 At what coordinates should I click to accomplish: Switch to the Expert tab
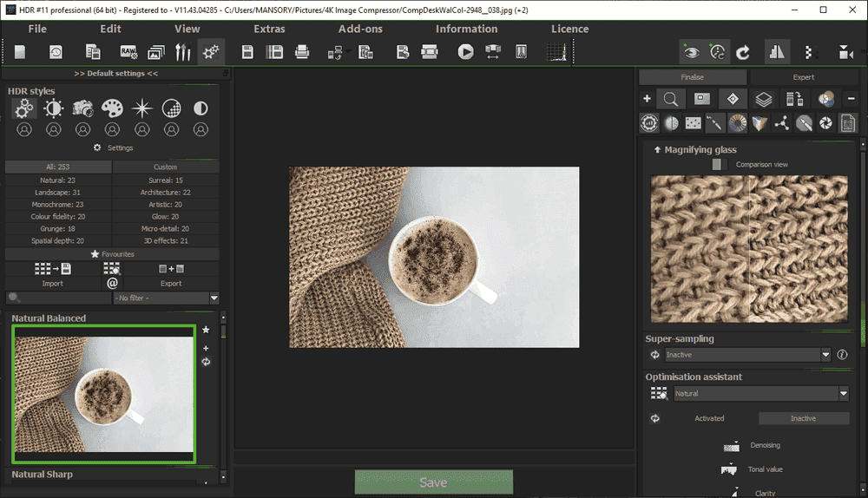pos(804,77)
